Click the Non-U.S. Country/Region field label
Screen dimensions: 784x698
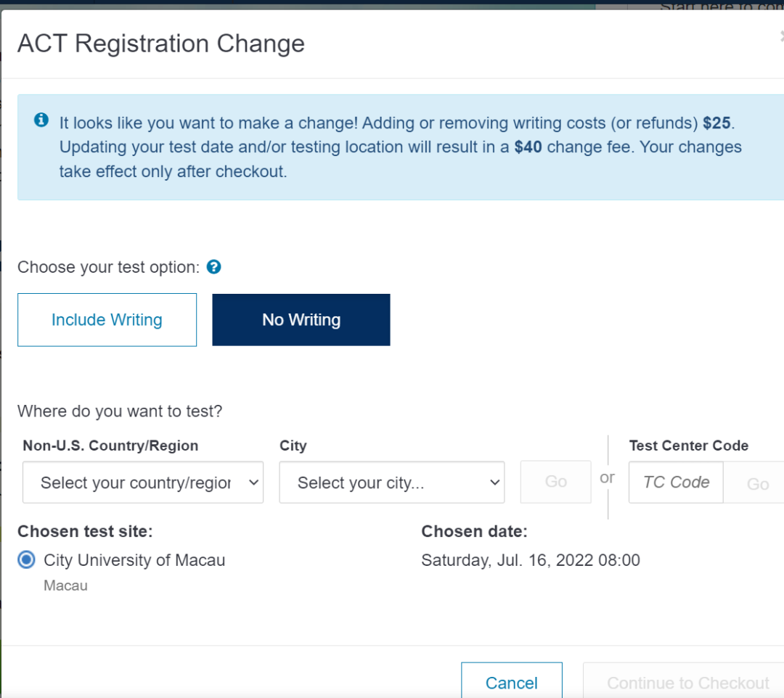coord(110,446)
